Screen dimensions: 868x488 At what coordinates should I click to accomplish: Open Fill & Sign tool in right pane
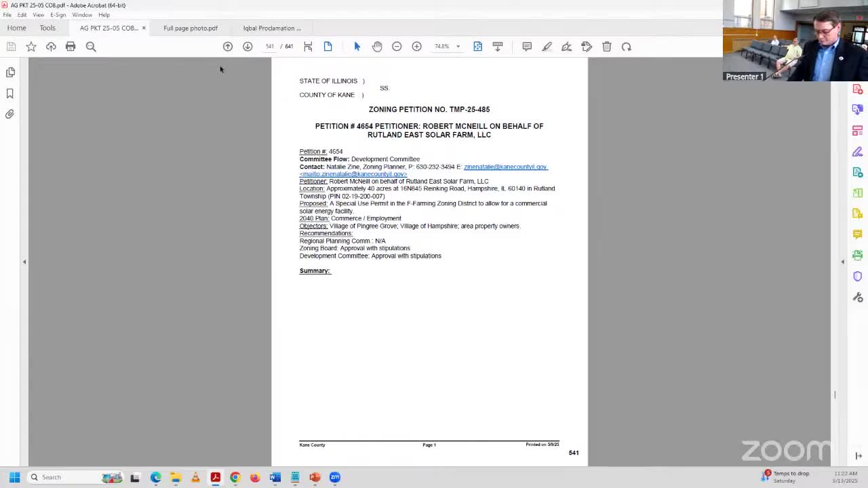(x=858, y=151)
